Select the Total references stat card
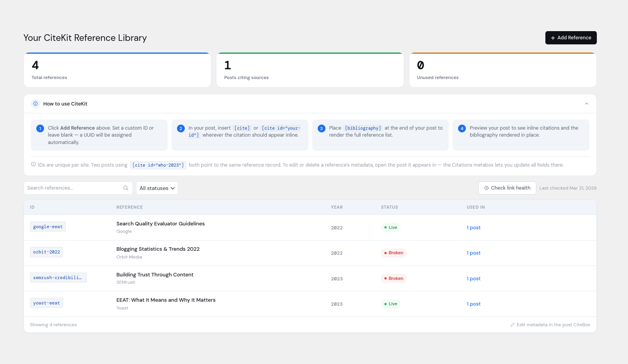The height and width of the screenshot is (364, 628). (x=117, y=70)
